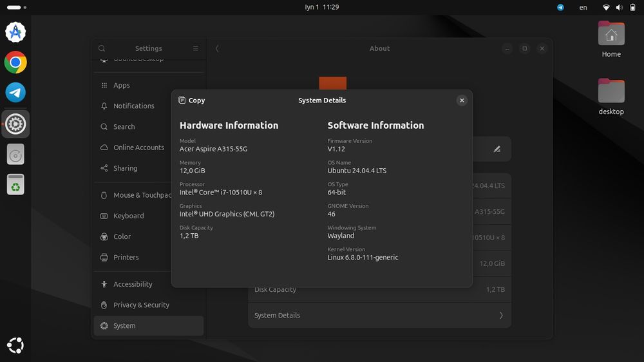644x362 pixels.
Task: Click the '64-bit' OS type value
Action: point(336,193)
